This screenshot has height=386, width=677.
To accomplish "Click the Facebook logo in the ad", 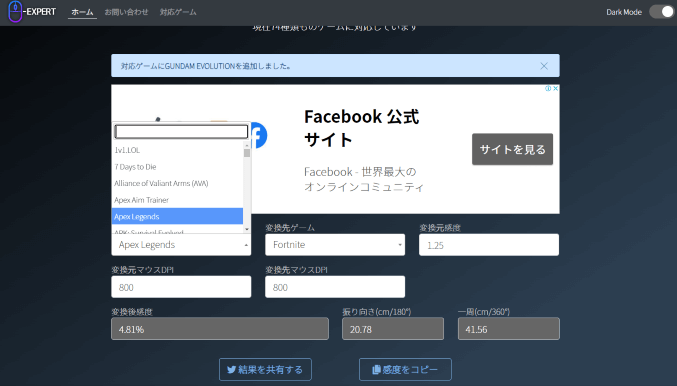I will click(x=259, y=135).
